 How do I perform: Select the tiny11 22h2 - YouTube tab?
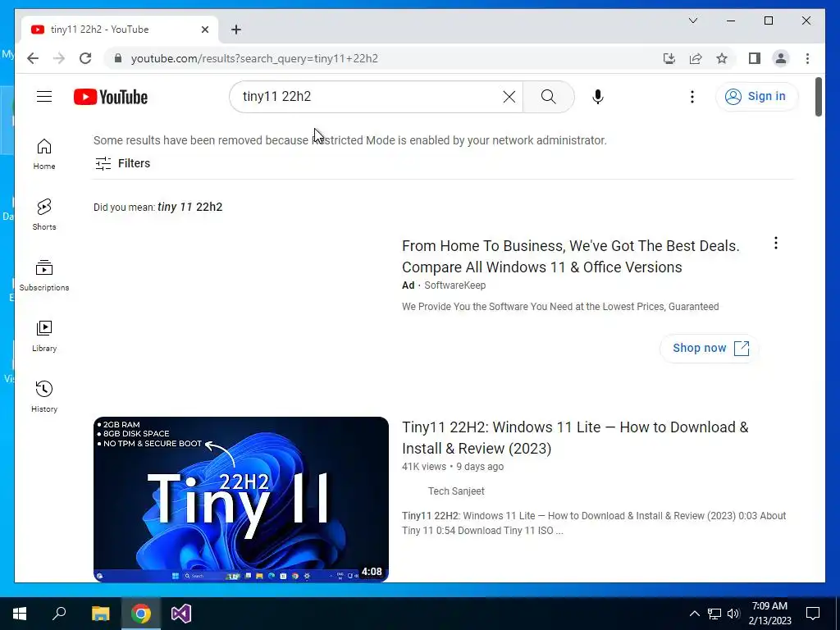[120, 30]
